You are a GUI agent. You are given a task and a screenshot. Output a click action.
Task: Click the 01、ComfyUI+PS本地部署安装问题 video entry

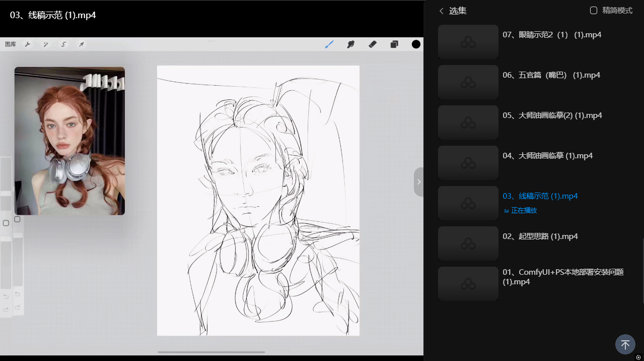563,277
